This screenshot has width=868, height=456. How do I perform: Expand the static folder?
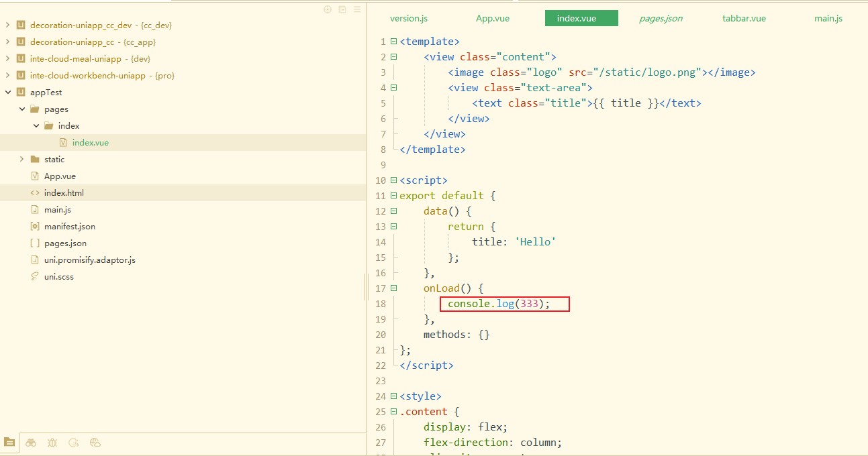pos(22,160)
